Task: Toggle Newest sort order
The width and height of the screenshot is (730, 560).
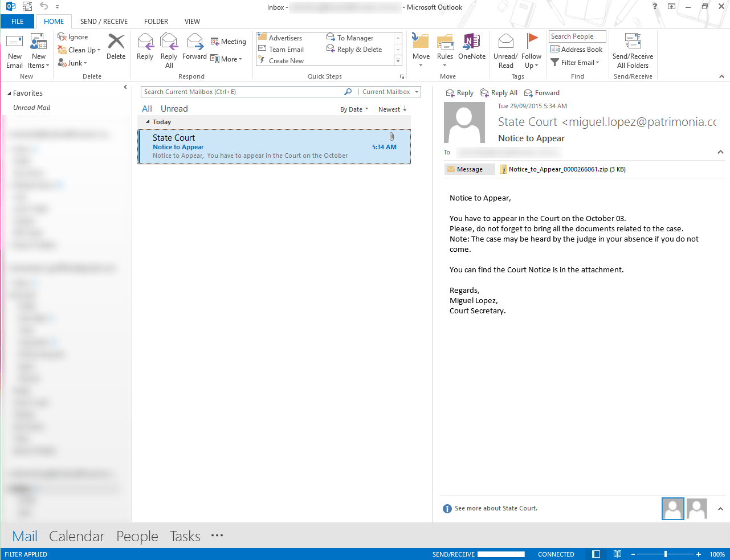Action: point(392,109)
